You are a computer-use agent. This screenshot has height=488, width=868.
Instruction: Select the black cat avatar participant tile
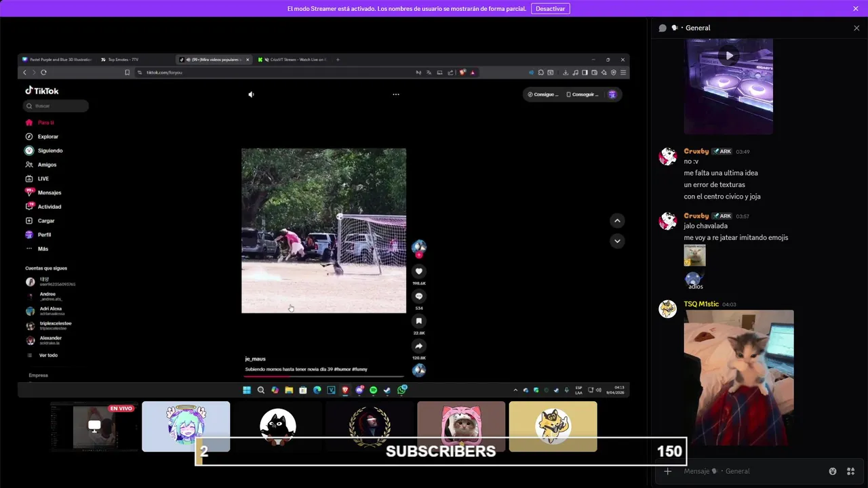[x=278, y=426]
